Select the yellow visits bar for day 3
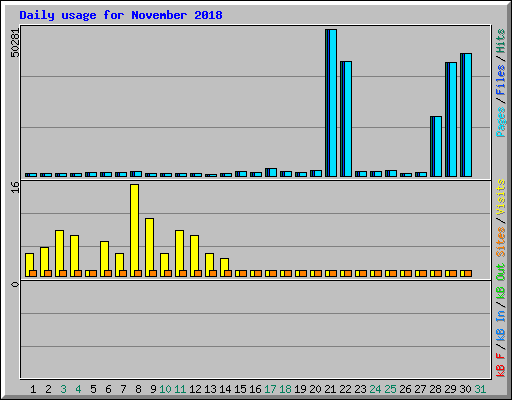This screenshot has width=512, height=400. click(59, 253)
